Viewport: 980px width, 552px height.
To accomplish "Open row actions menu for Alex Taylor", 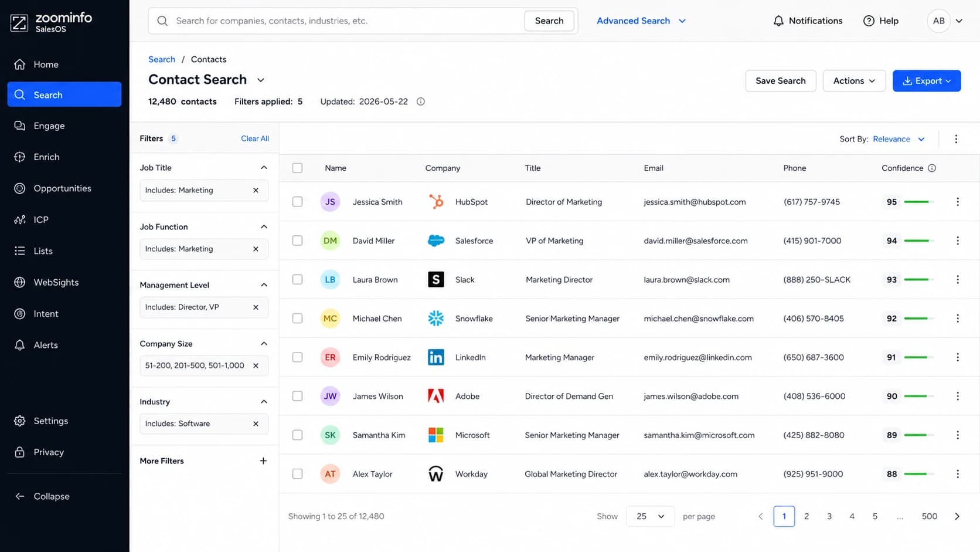I will coord(958,474).
